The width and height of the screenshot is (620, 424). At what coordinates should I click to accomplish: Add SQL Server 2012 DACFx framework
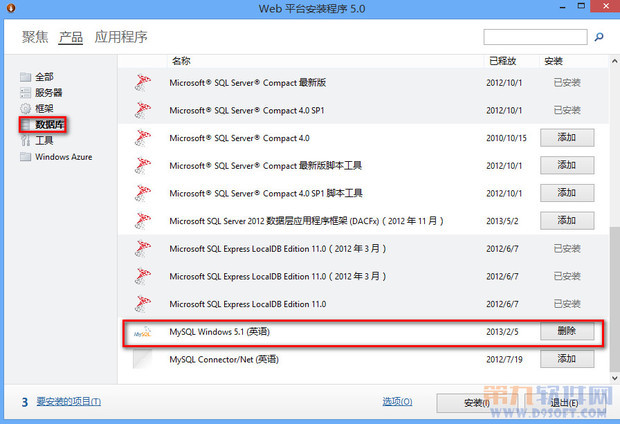pos(567,221)
